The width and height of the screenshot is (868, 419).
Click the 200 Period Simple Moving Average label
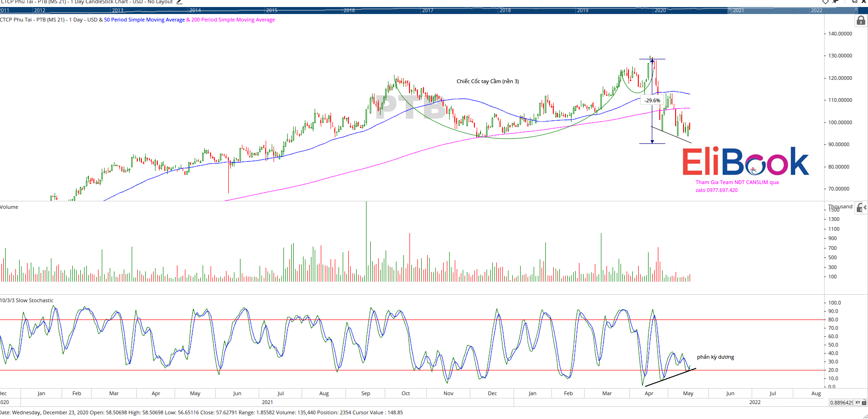(233, 20)
